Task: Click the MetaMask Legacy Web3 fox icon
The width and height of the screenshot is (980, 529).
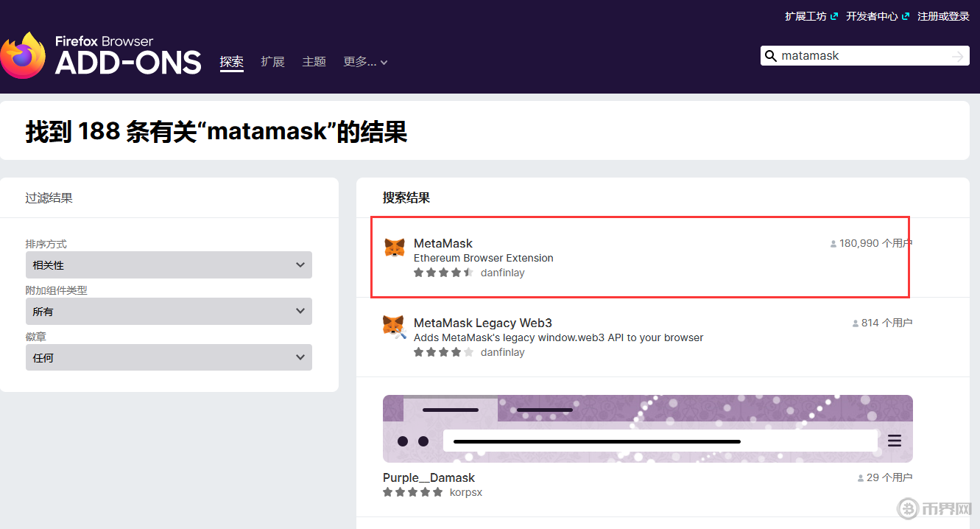Action: pyautogui.click(x=395, y=327)
